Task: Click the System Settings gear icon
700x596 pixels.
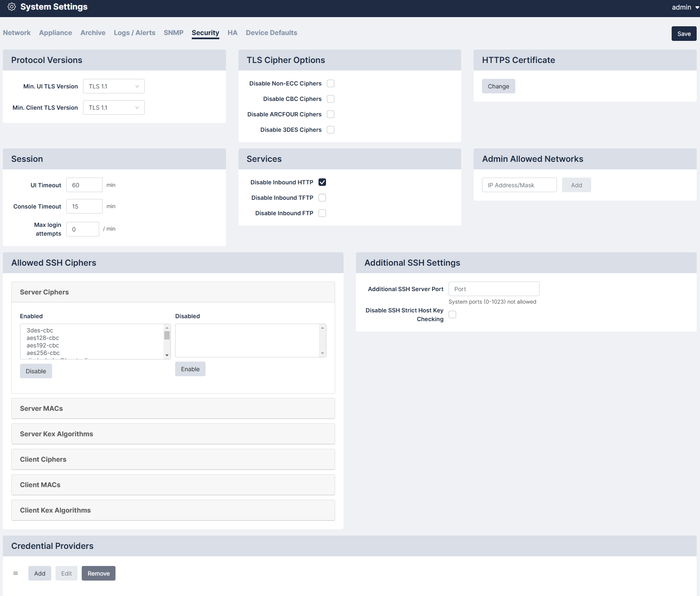Action: (12, 7)
